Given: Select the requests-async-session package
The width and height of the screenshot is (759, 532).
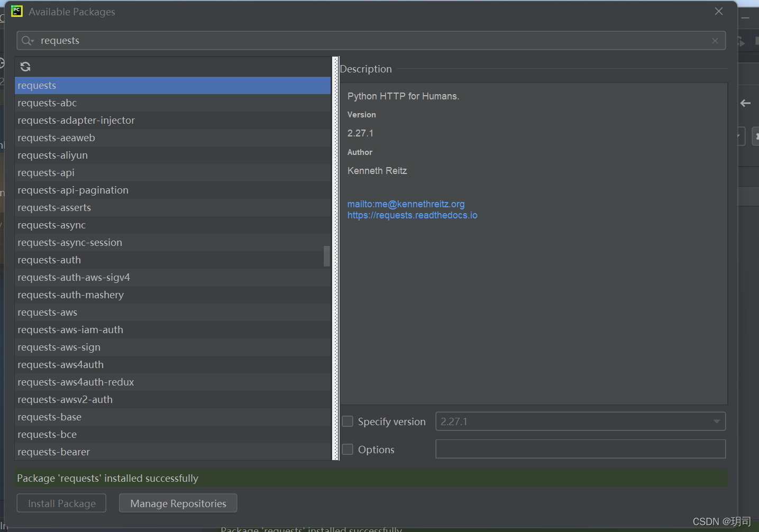Looking at the screenshot, I should [172, 243].
